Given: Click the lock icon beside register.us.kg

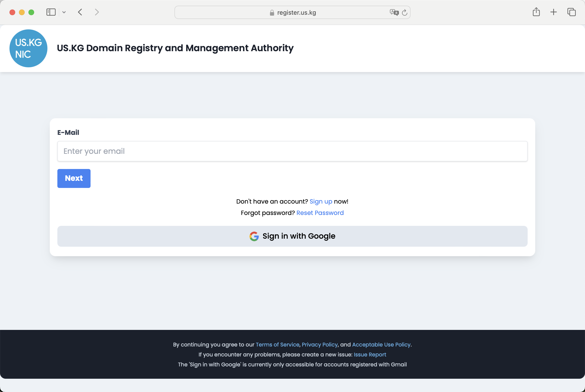Looking at the screenshot, I should (272, 13).
